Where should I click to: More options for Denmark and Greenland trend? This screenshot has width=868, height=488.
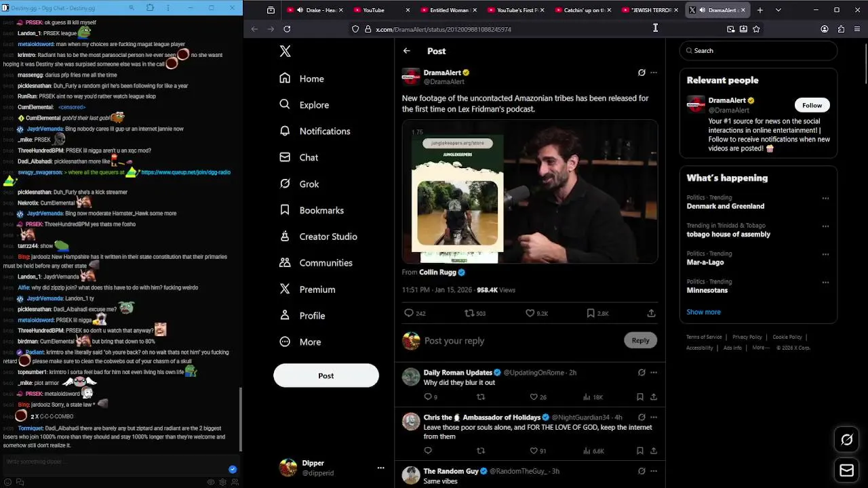tap(825, 199)
